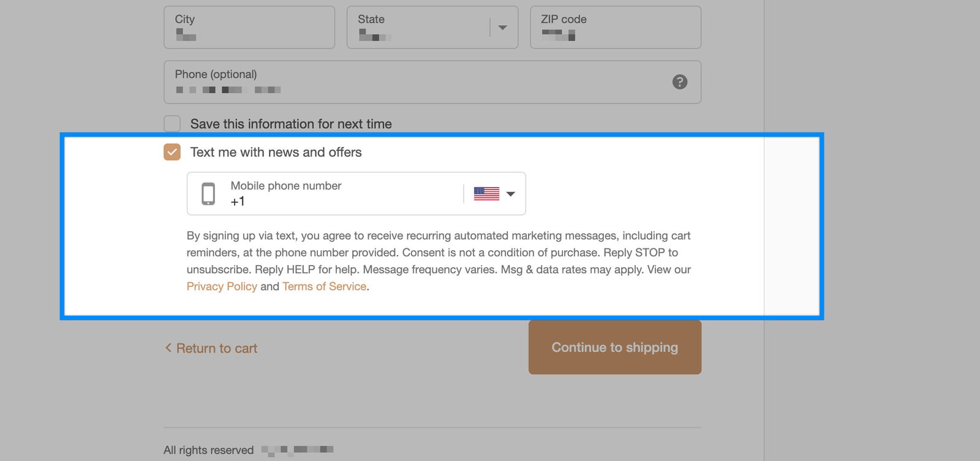Click the All rights reserved footer text

pyautogui.click(x=208, y=450)
